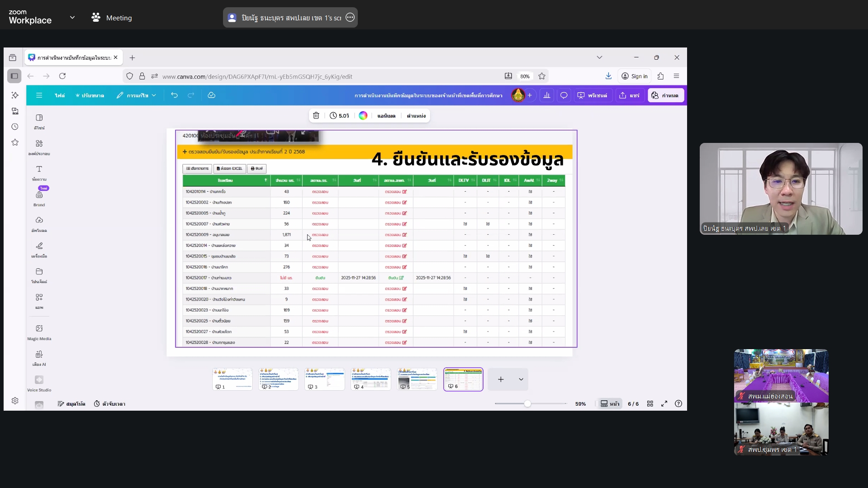The height and width of the screenshot is (488, 868).
Task: Open the analytics bar chart icon
Action: pyautogui.click(x=547, y=95)
